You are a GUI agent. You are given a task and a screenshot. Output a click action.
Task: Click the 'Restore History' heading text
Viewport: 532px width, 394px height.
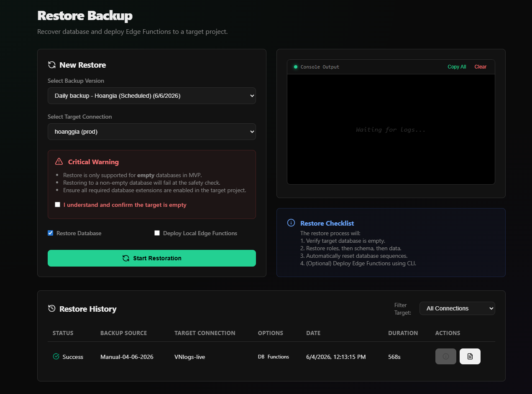[88, 309]
